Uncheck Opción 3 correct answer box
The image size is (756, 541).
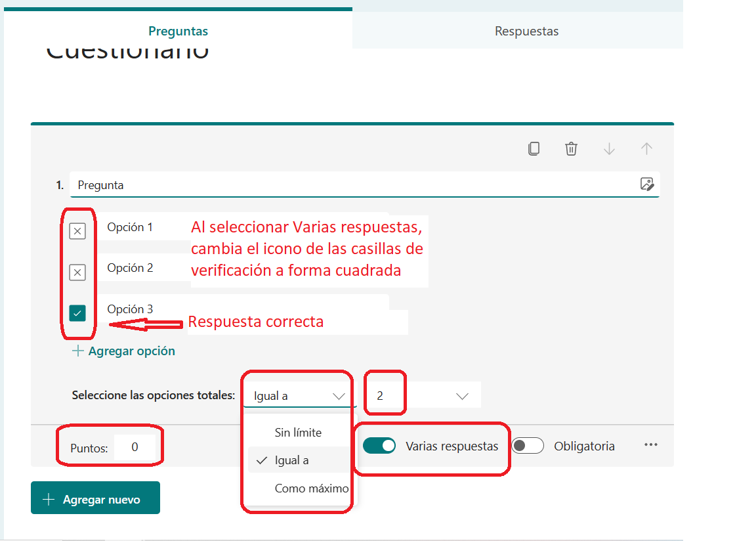[77, 313]
